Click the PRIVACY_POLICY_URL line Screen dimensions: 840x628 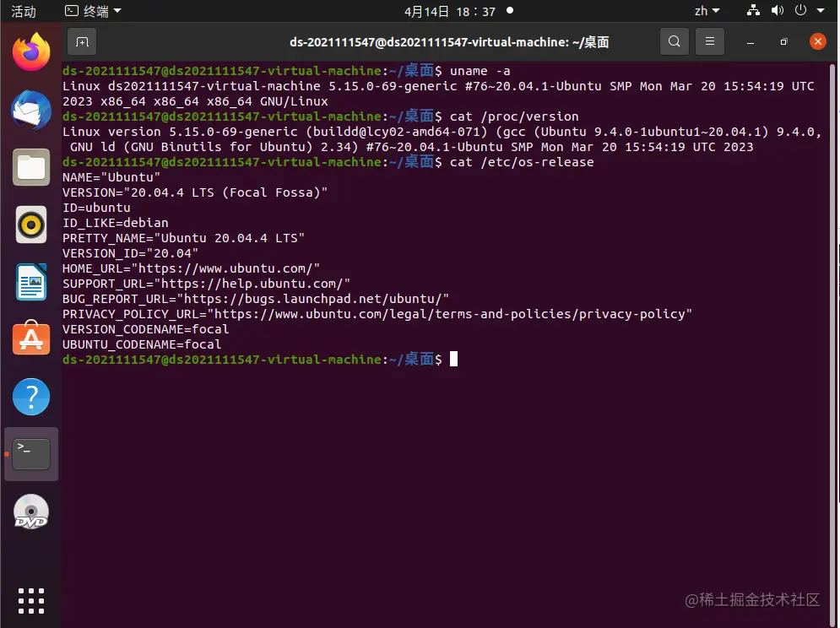(x=377, y=313)
